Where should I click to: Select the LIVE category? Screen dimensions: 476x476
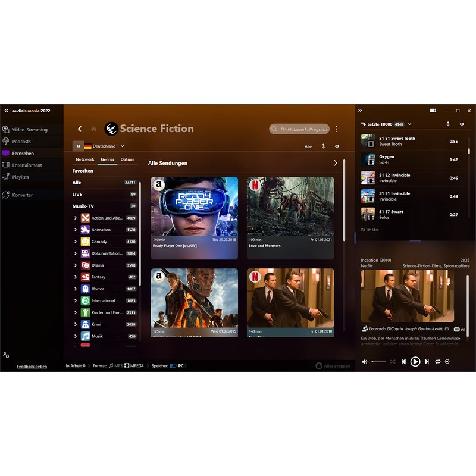(77, 195)
